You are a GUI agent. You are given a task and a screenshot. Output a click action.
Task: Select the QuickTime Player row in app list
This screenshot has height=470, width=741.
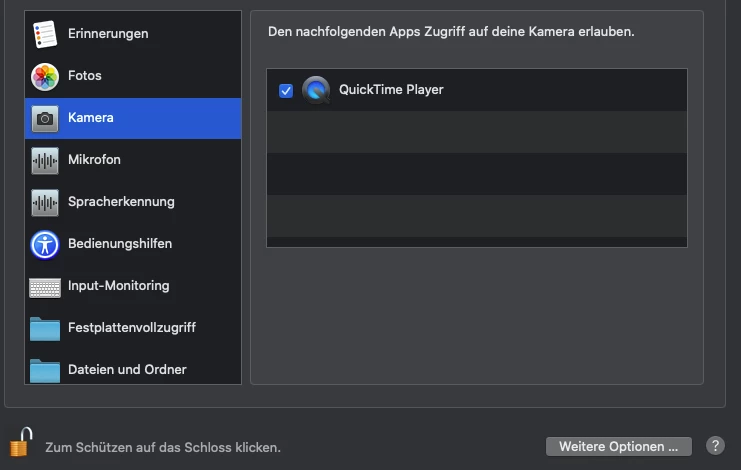[x=477, y=90]
